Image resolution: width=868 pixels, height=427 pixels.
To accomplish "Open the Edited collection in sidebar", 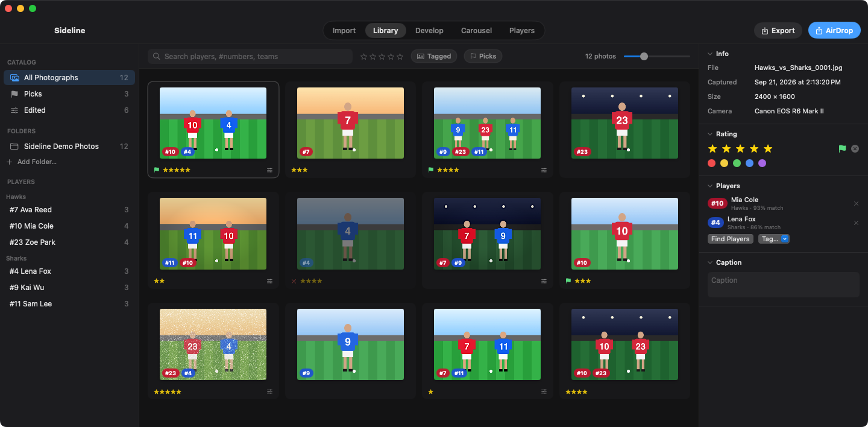I will (69, 110).
